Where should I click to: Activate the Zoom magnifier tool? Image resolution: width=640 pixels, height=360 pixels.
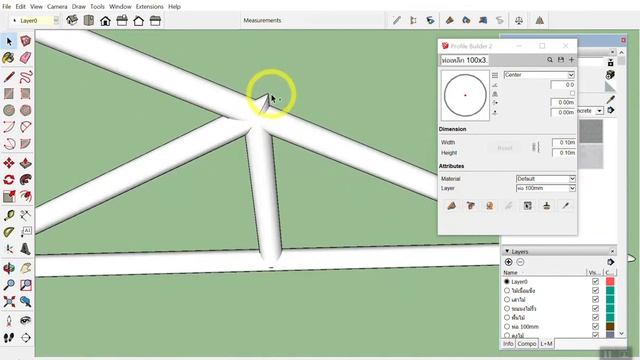point(9,284)
